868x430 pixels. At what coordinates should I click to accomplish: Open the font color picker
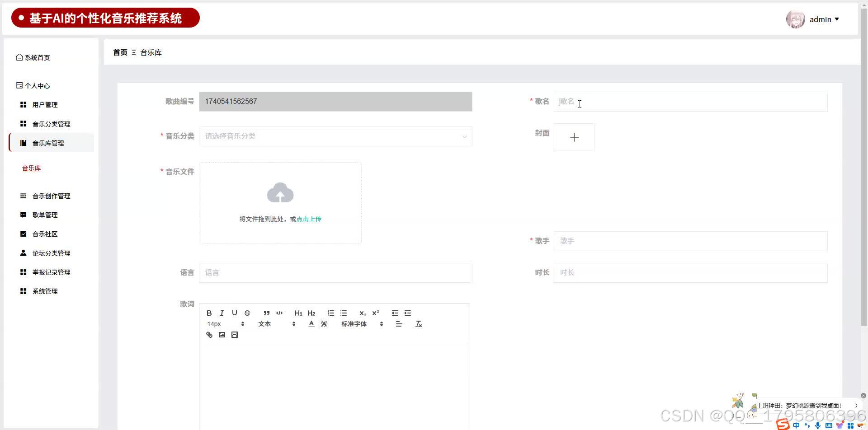pos(311,323)
